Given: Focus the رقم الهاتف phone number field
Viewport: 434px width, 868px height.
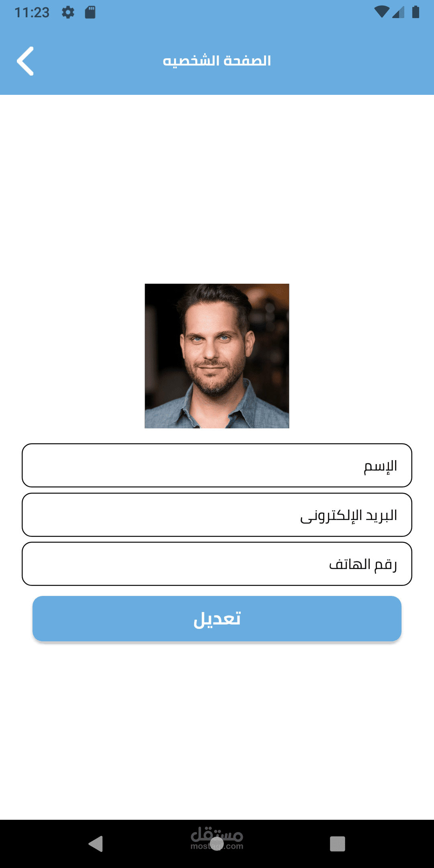Looking at the screenshot, I should (x=217, y=564).
